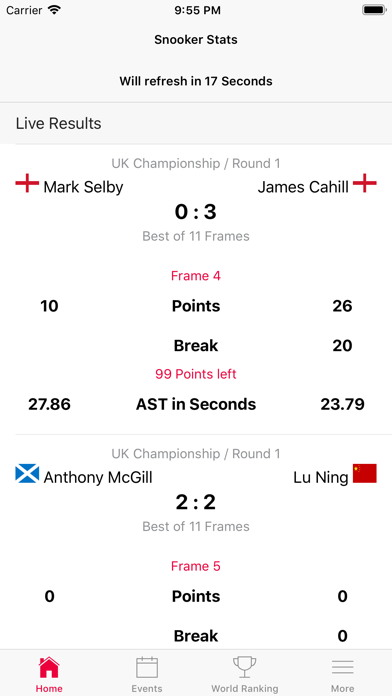
Task: Tap James Cahill's England flag
Action: [x=364, y=183]
